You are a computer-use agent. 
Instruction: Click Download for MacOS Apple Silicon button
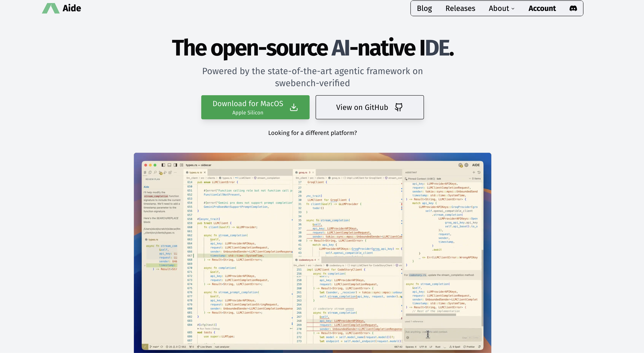click(x=255, y=107)
